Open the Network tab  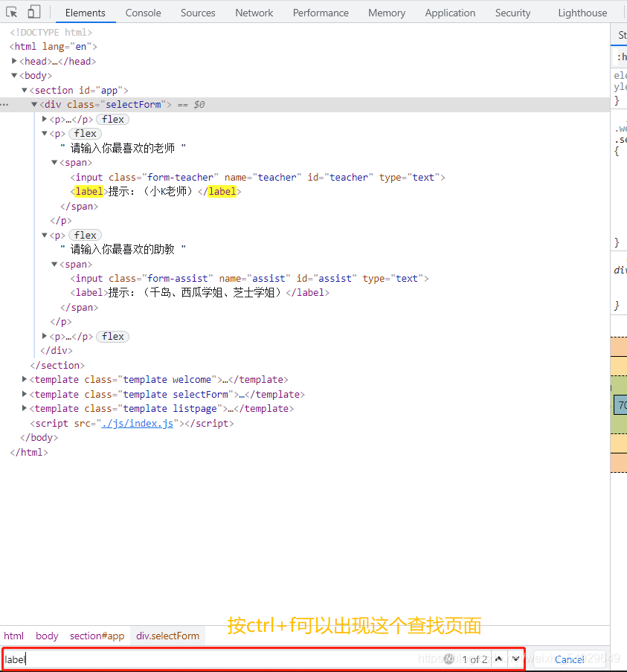254,13
